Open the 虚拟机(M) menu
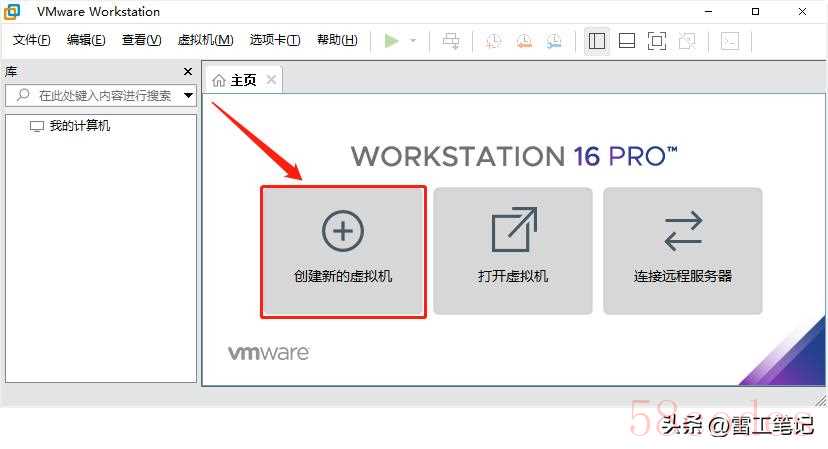Screen dimensions: 828x449 pyautogui.click(x=205, y=40)
